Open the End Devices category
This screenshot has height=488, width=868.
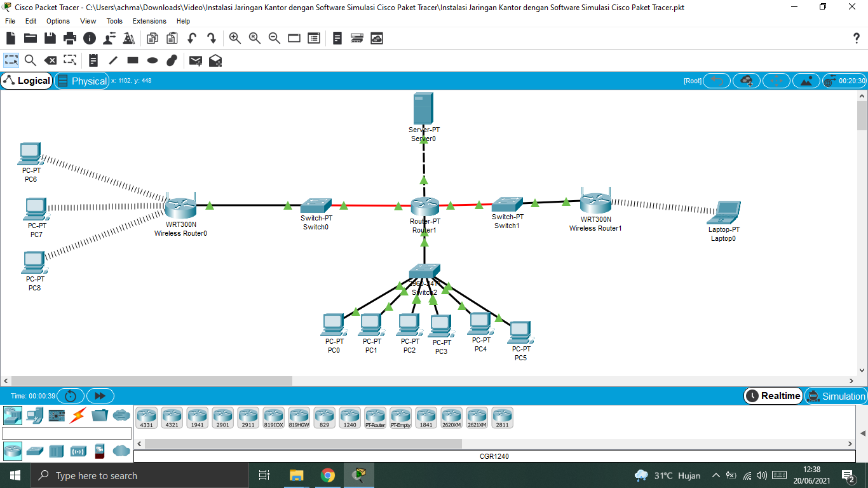[34, 415]
